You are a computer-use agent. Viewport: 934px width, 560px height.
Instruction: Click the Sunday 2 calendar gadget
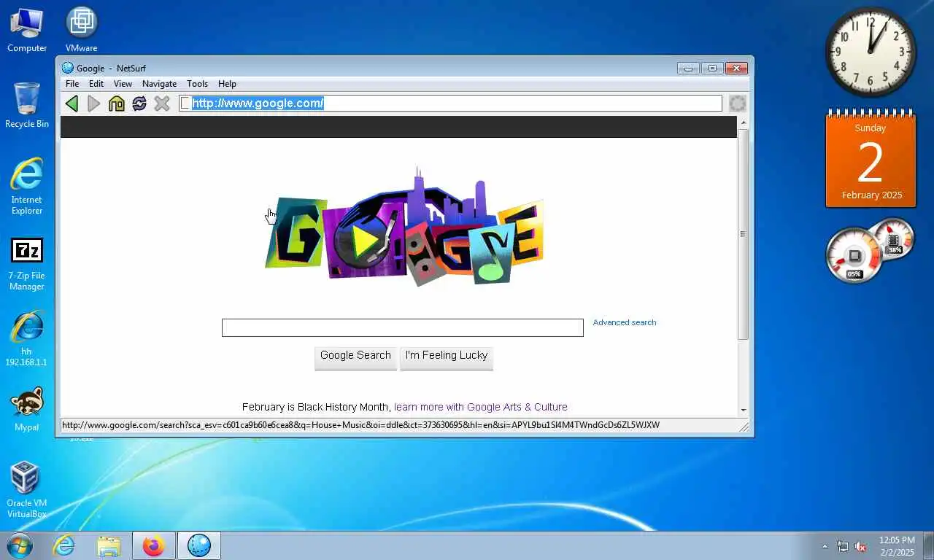coord(871,159)
